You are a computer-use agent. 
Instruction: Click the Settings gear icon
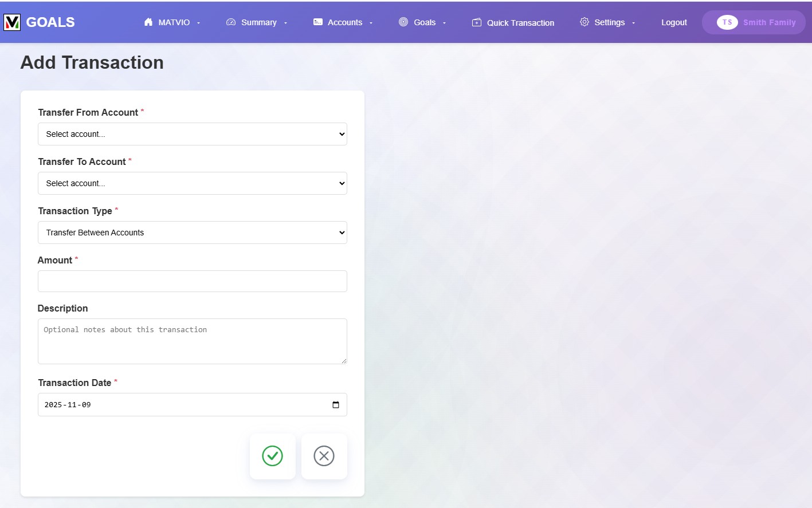pos(584,22)
